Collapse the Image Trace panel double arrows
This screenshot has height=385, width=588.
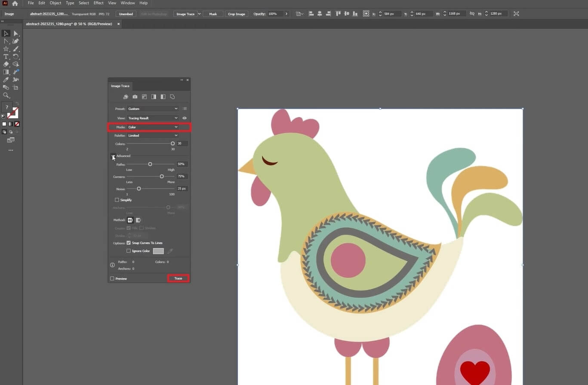click(182, 80)
